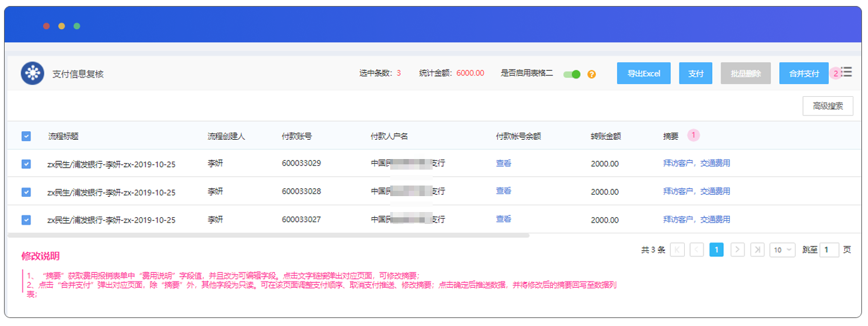
Task: Click the 导出Excel button
Action: pos(643,74)
